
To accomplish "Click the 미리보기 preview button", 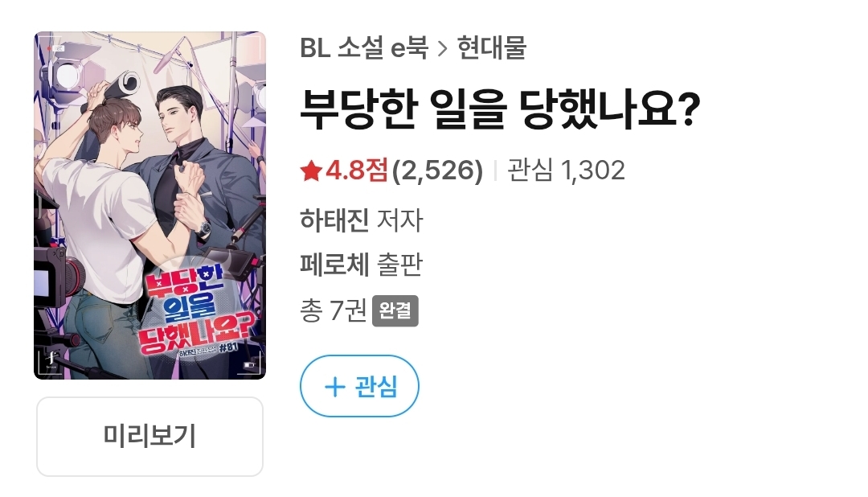I will [x=150, y=436].
